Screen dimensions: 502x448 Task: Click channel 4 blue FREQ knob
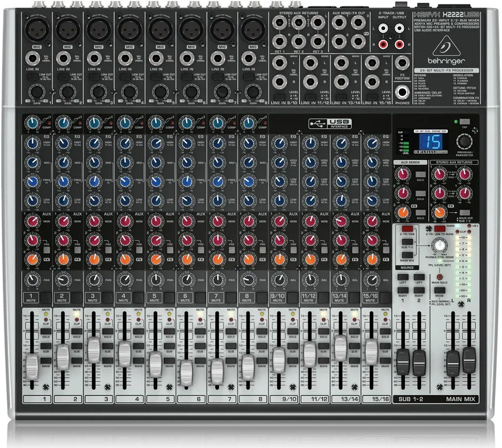point(126,182)
